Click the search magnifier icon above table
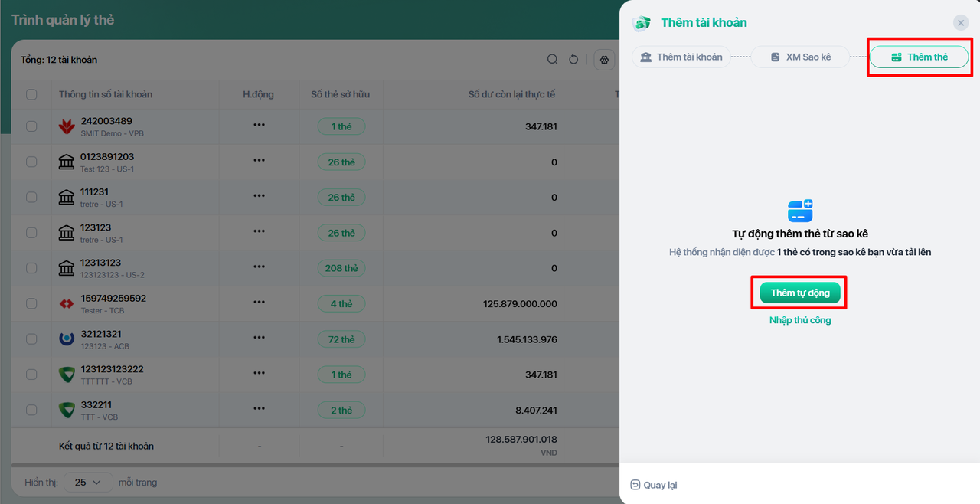Viewport: 980px width, 504px height. pyautogui.click(x=552, y=60)
